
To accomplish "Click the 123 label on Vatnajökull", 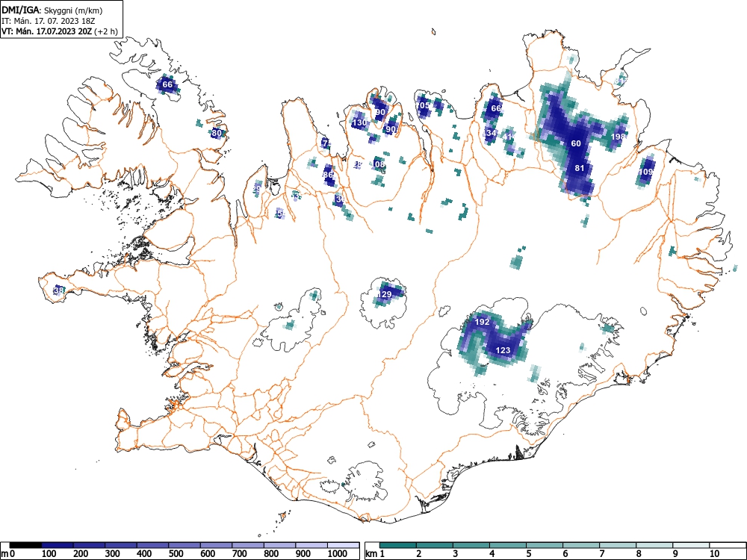I will click(503, 350).
